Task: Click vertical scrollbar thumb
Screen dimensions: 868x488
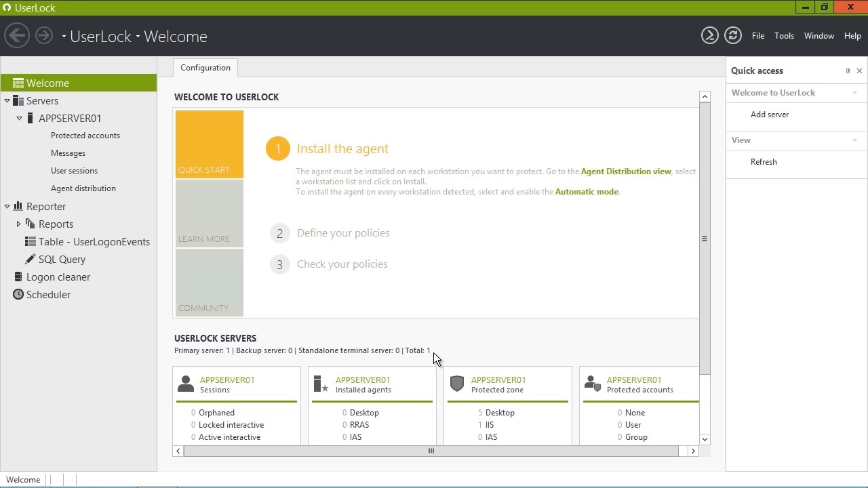Action: (x=705, y=239)
